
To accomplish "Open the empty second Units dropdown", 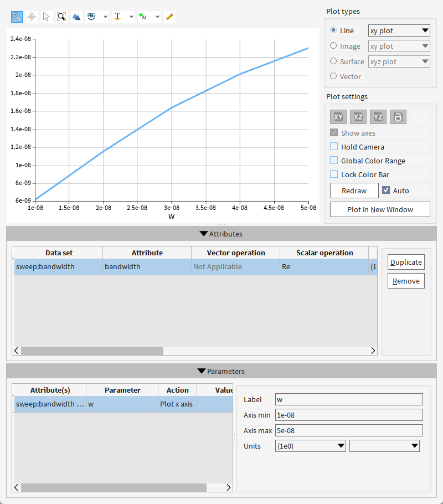I will click(384, 446).
